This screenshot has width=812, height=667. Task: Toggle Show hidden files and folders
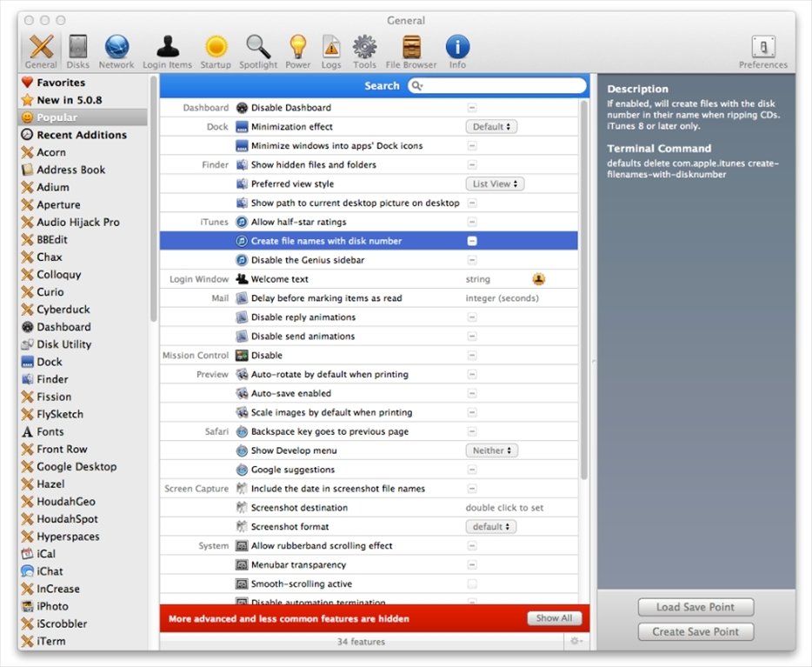coord(472,164)
